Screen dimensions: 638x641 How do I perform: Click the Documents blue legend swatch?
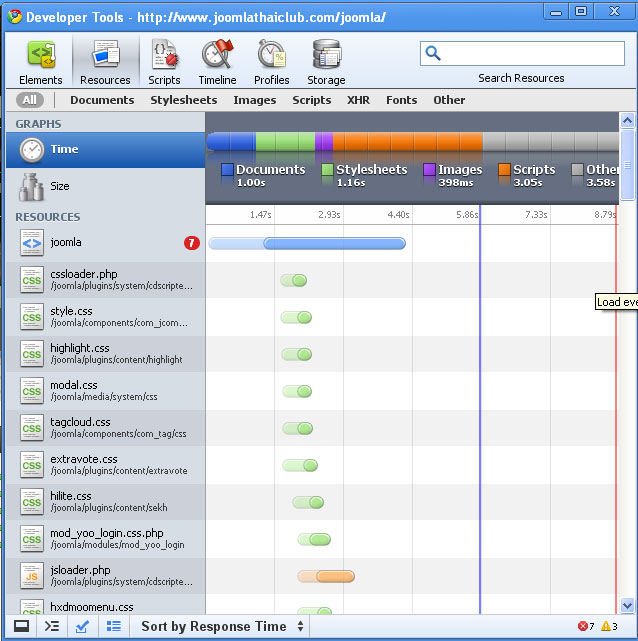click(227, 169)
